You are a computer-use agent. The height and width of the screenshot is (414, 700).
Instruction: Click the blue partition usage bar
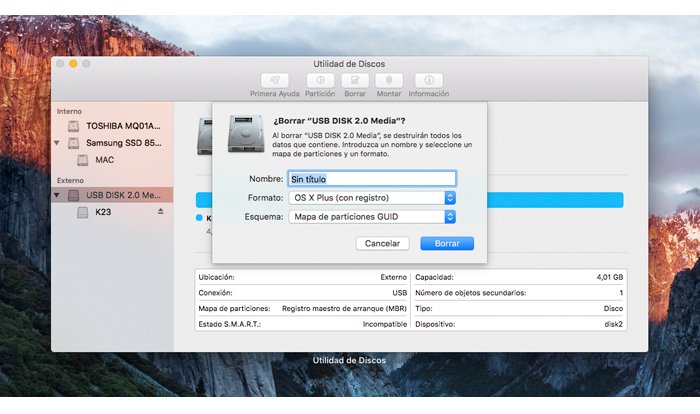tap(555, 200)
